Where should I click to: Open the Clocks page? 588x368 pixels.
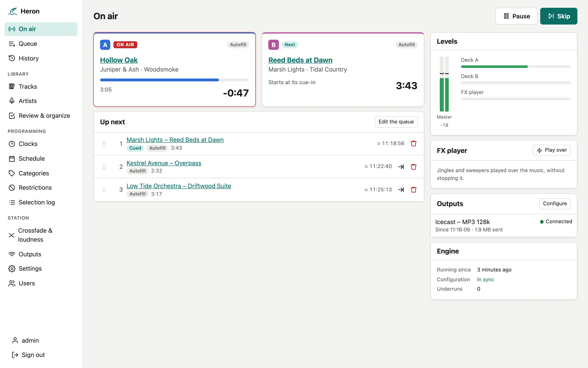click(41, 144)
